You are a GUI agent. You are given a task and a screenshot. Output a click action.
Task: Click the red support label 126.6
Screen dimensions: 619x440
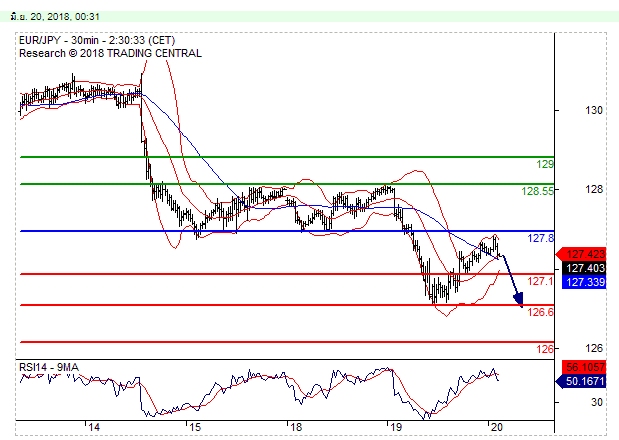[541, 312]
